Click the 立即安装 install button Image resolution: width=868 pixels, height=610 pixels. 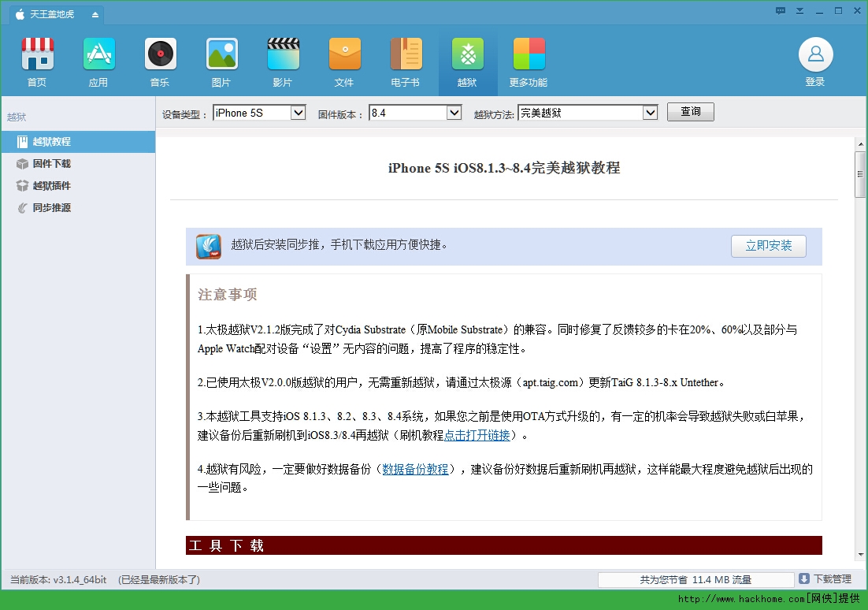(x=768, y=246)
